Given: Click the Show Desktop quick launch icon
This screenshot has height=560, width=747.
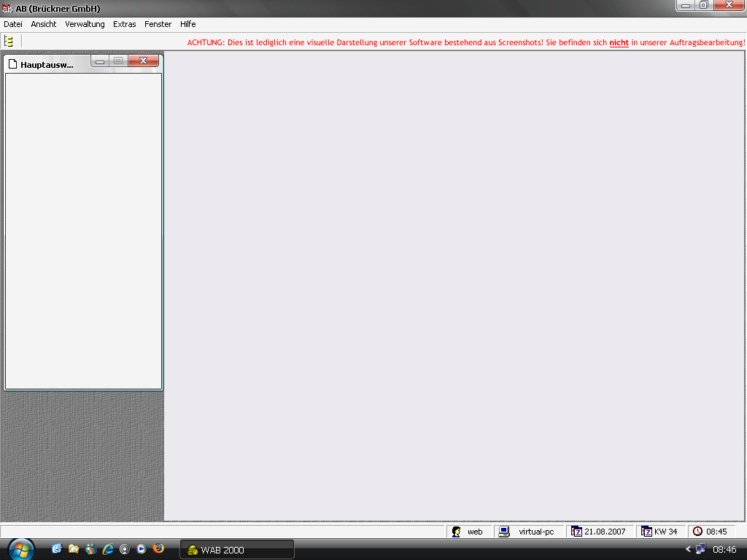Looking at the screenshot, I should pyautogui.click(x=57, y=549).
